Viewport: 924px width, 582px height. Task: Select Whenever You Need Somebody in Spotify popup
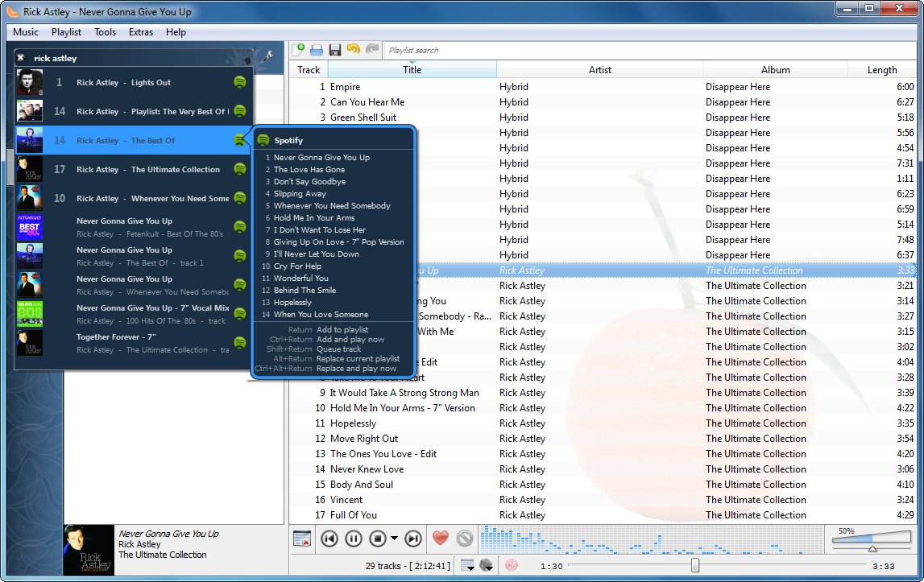point(334,205)
